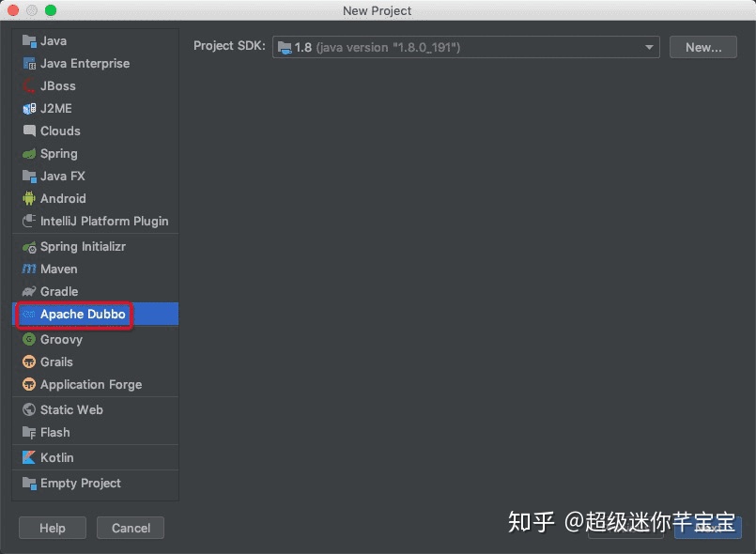The image size is (756, 554).
Task: Click the Grails icon
Action: [29, 362]
